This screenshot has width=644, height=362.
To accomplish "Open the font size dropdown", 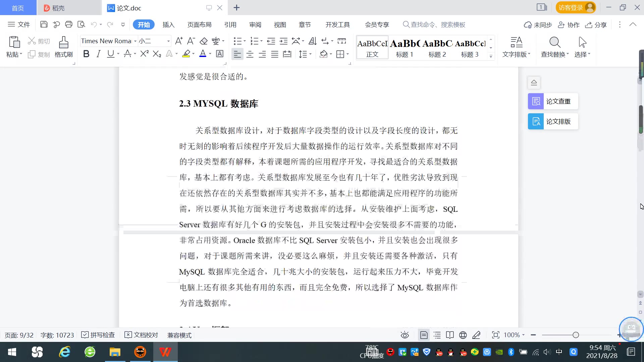I will pos(168,41).
